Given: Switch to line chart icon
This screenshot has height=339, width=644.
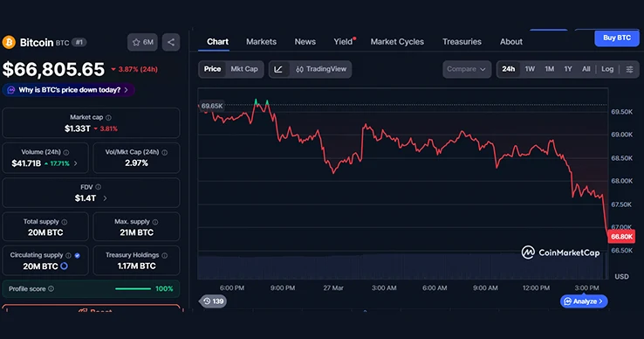Looking at the screenshot, I should pos(278,69).
